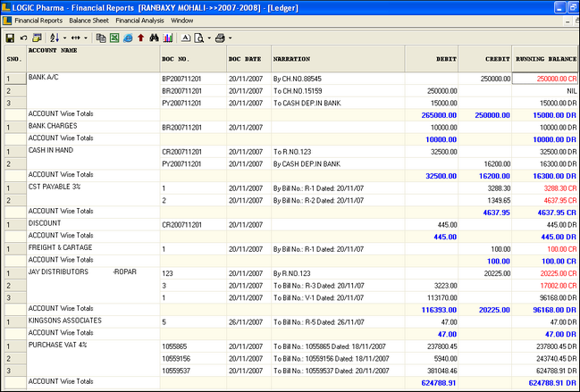Select the credit total 20225.00 in blue

point(494,310)
